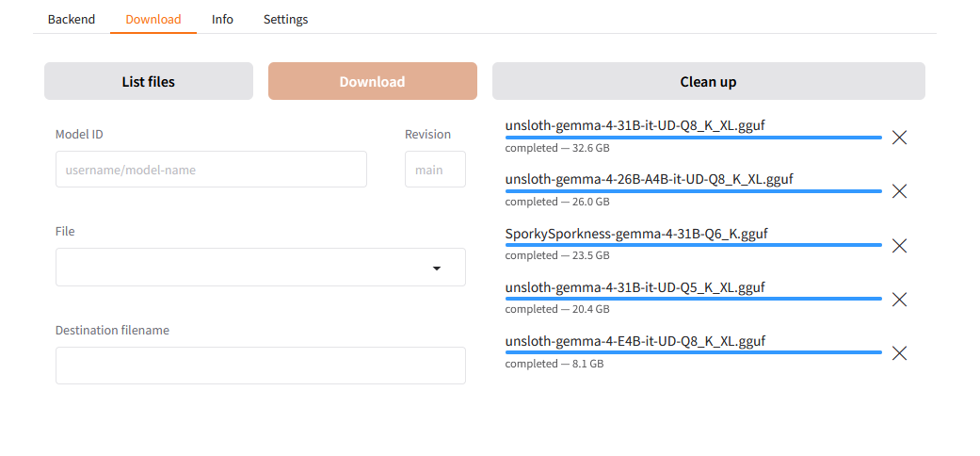Click the orange Download button
This screenshot has width=980, height=456.
coord(373,81)
